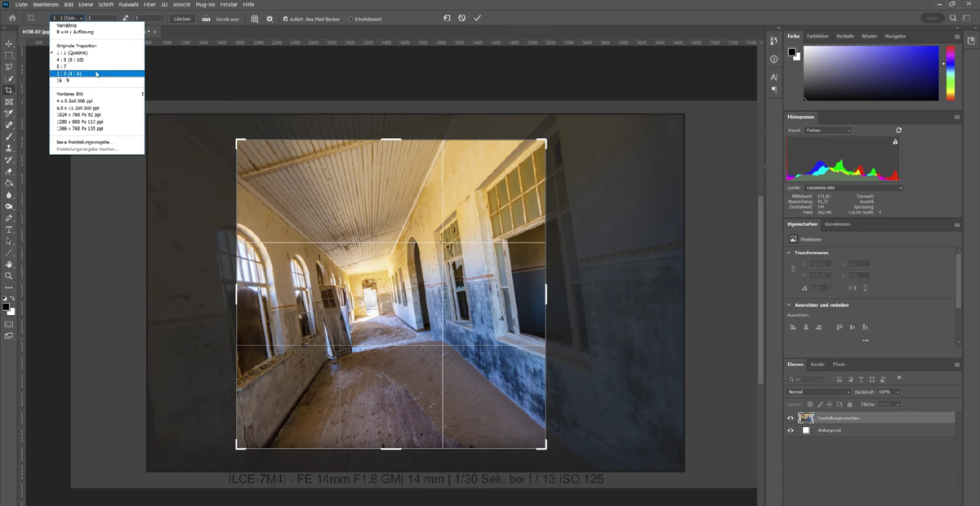
Task: Cancel the crop with the cancel icon
Action: 461,17
